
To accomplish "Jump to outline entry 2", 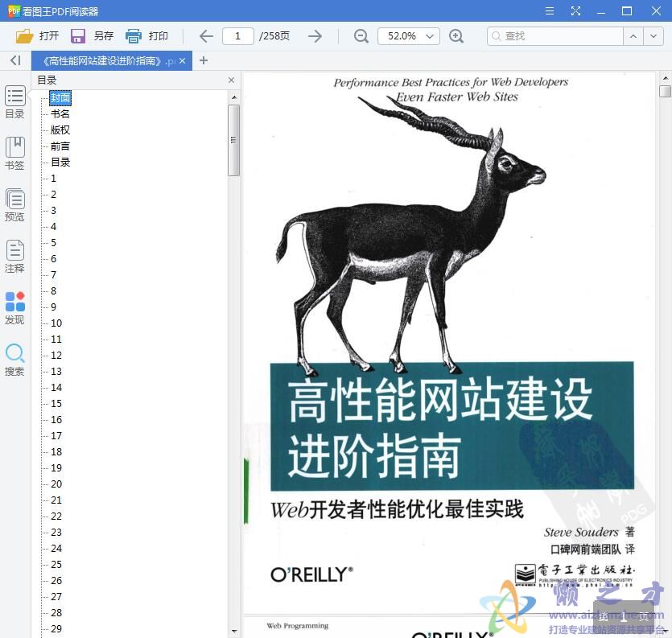I will (54, 194).
